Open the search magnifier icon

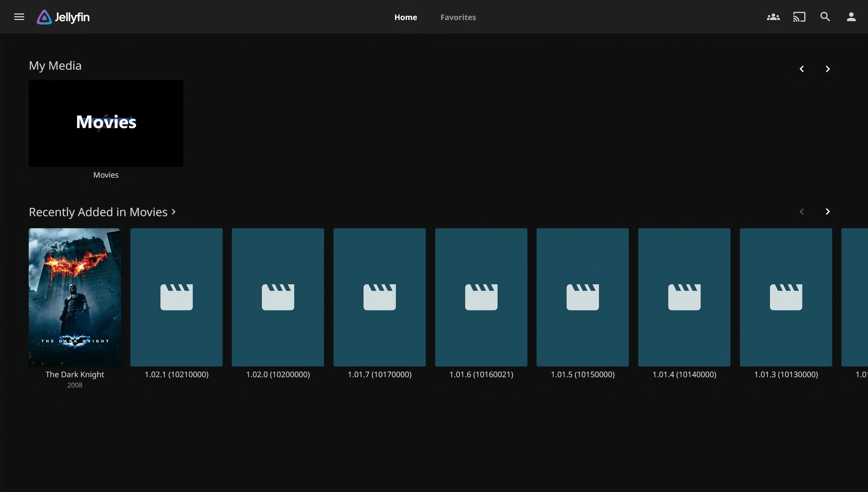[x=825, y=17]
